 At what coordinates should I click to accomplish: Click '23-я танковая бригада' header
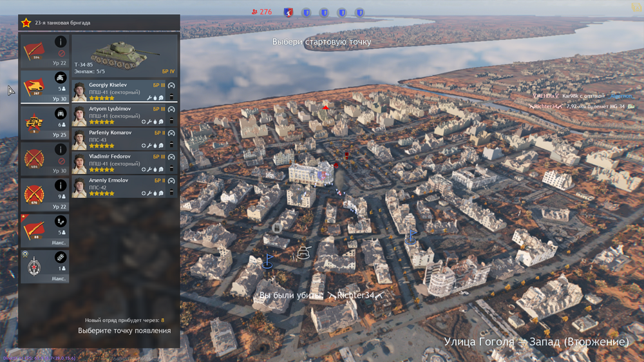(x=62, y=23)
